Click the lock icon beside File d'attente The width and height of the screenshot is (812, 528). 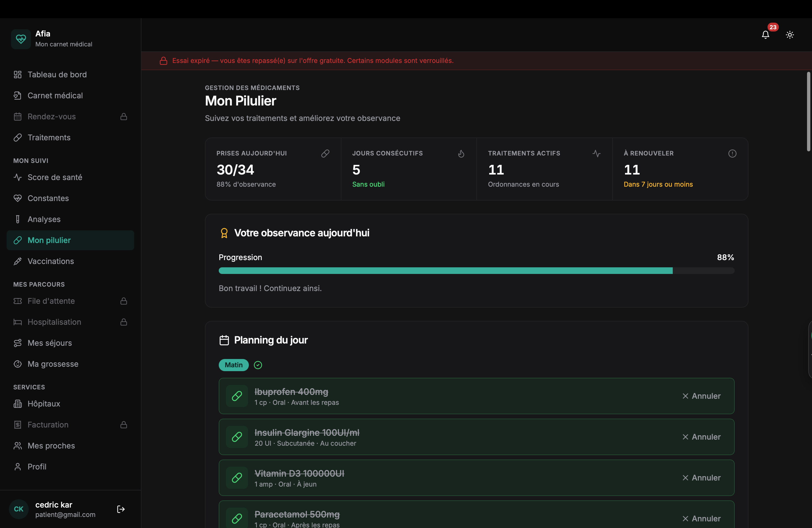tap(124, 301)
